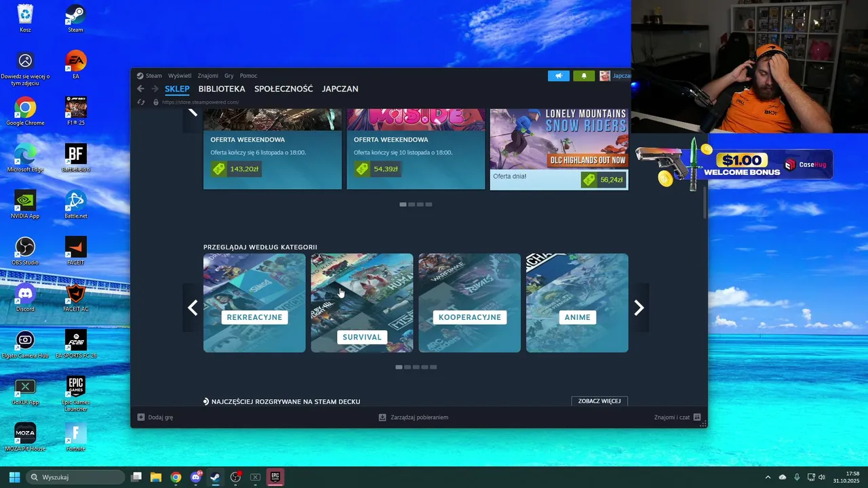Go back with the left navigation arrow
868x488 pixels.
tap(141, 89)
